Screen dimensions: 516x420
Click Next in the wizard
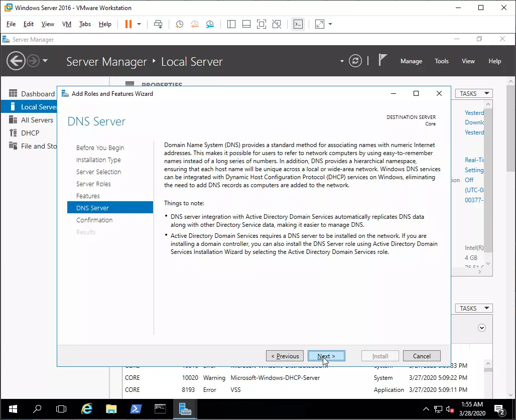coord(326,356)
